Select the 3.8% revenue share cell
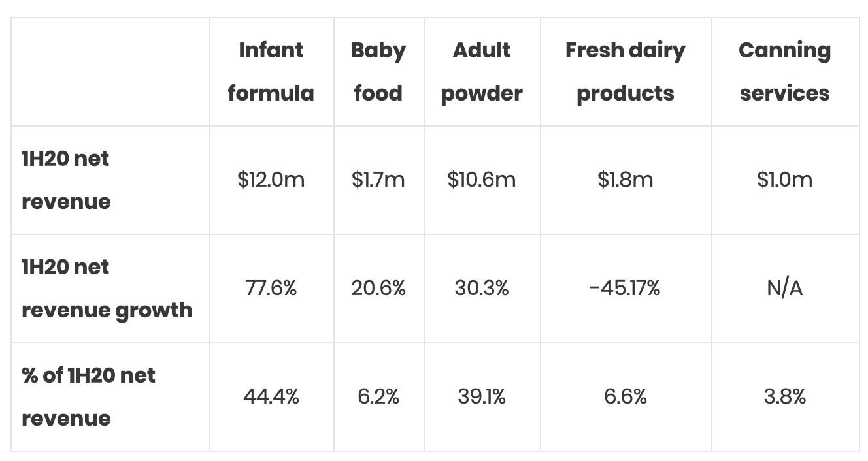Screen dimensions: 868x461 (784, 396)
